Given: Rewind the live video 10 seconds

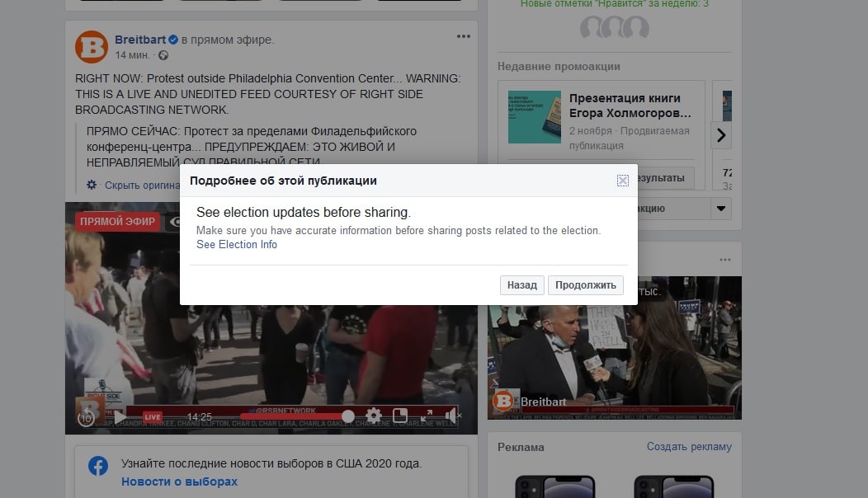Looking at the screenshot, I should coord(87,419).
